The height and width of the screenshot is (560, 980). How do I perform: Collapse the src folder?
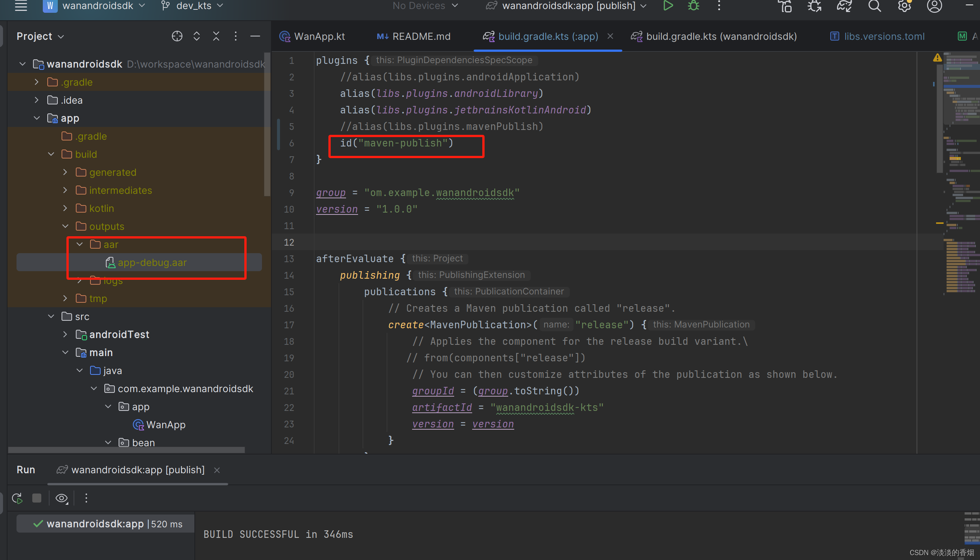point(51,317)
